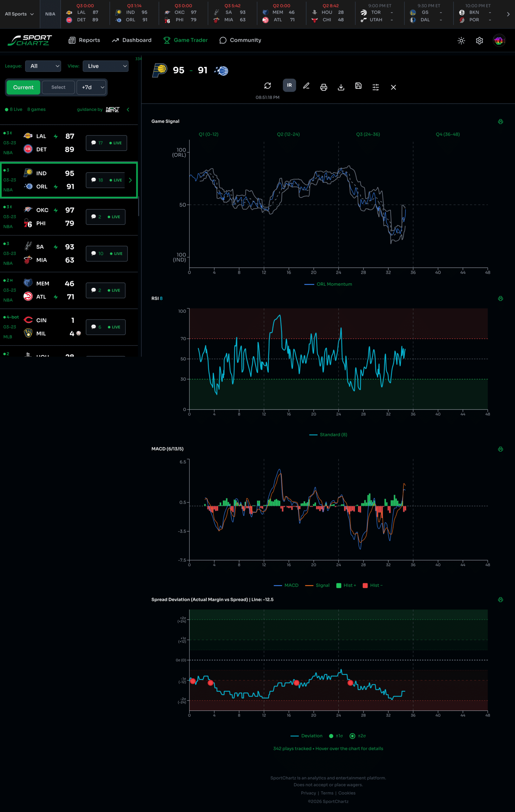Open the light/dark theme toggle
Screen dimensions: 515x812
[x=461, y=40]
